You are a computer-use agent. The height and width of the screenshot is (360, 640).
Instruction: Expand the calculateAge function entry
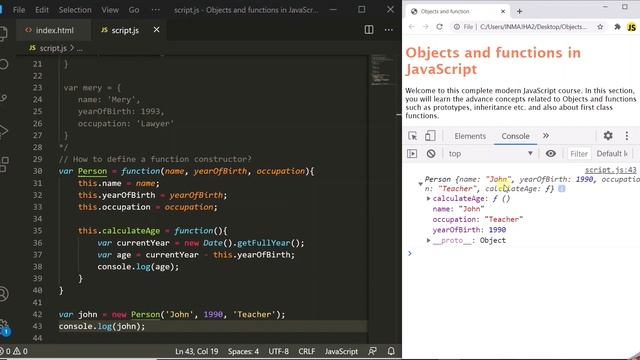point(428,198)
